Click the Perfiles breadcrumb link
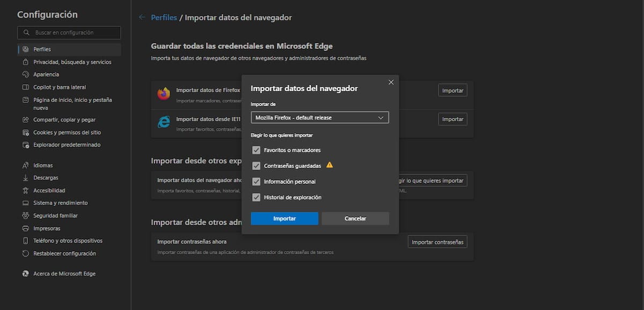Viewport: 644px width, 310px height. (164, 18)
